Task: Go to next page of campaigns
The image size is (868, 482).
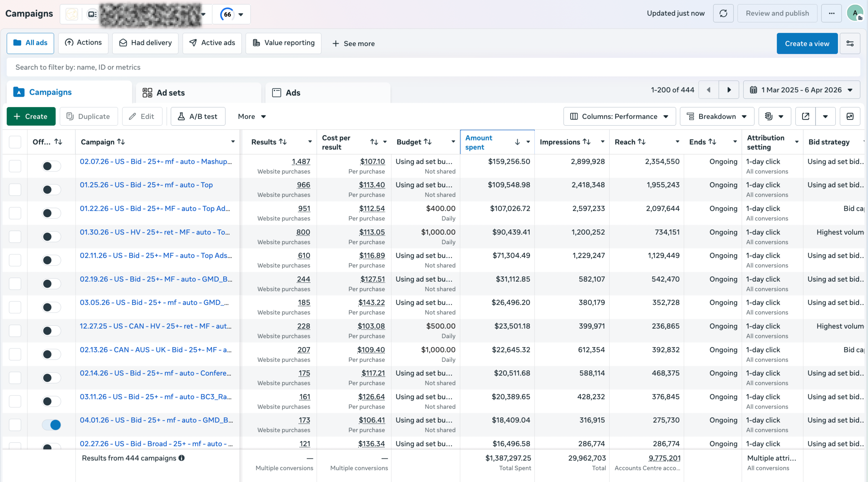Action: [729, 90]
